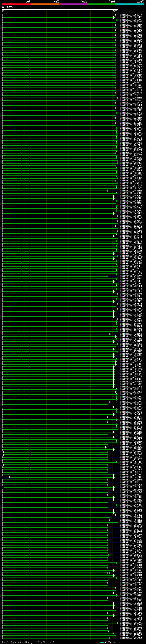This screenshot has width=146, height=644.
Task: Select the UniRef100_Q48GP9 label
Action: [131, 201]
